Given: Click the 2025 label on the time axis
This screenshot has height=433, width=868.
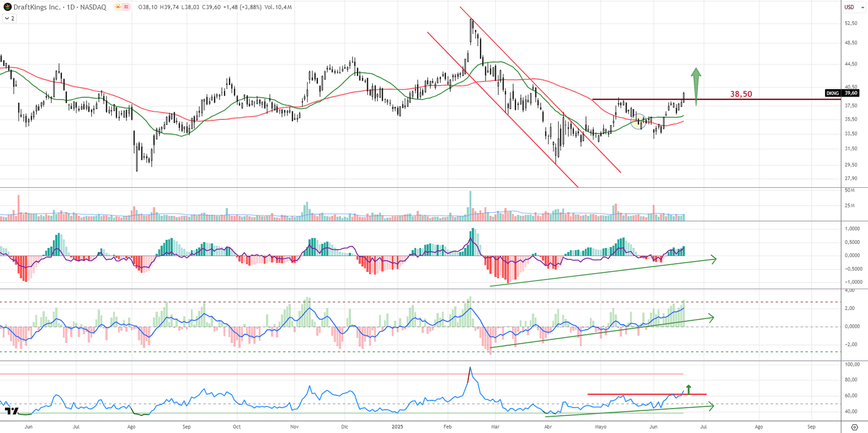Looking at the screenshot, I should [x=398, y=427].
